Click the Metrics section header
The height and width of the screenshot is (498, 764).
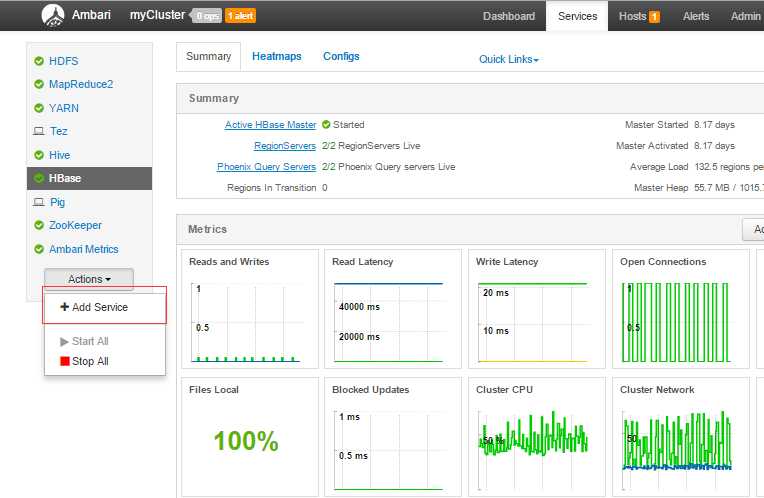point(208,229)
